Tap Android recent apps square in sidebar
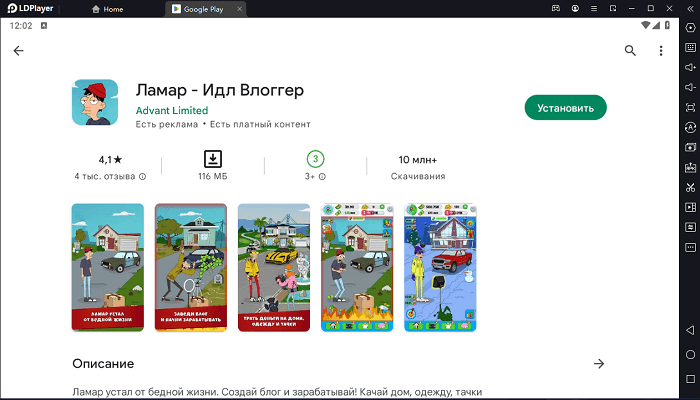700x400 pixels. [x=690, y=379]
